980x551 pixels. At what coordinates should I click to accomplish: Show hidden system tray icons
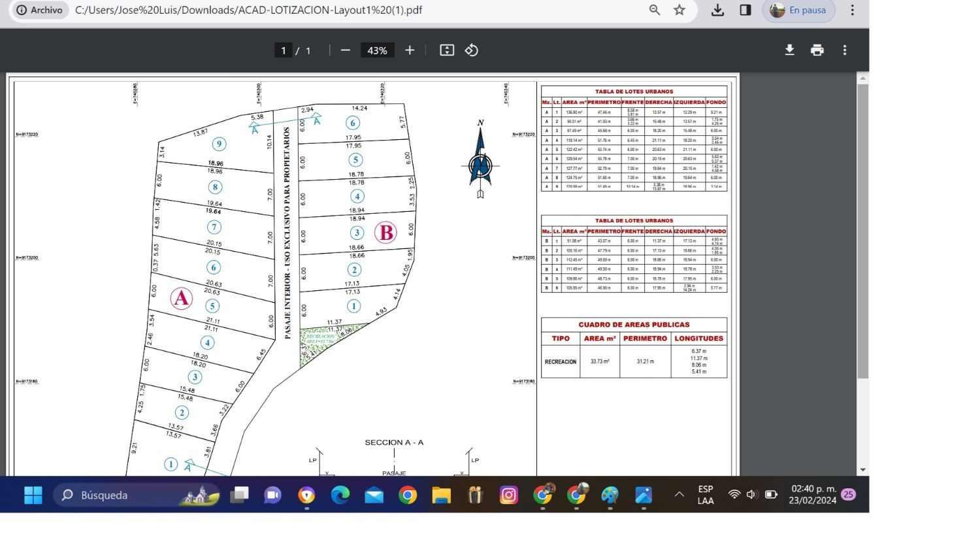point(679,495)
